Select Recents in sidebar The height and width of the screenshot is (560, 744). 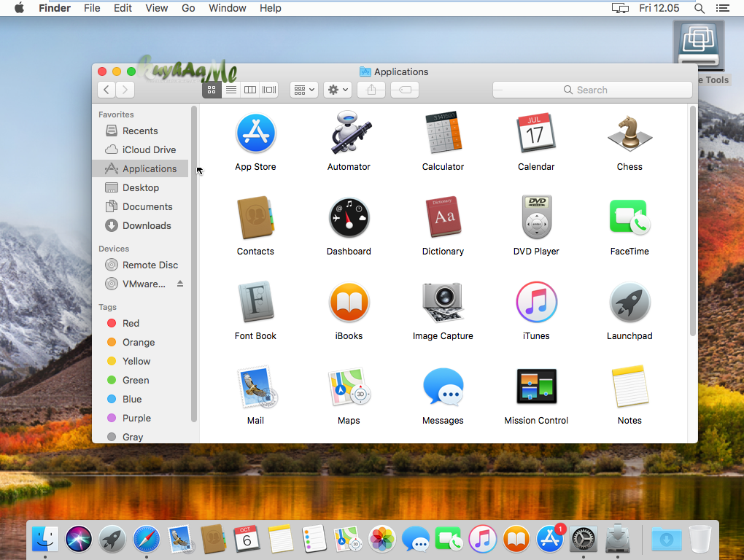click(141, 131)
